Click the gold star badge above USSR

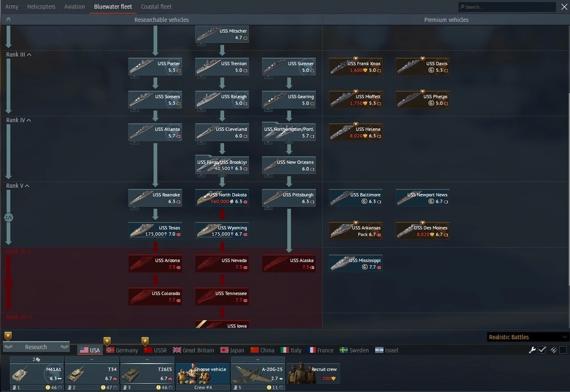pyautogui.click(x=145, y=341)
